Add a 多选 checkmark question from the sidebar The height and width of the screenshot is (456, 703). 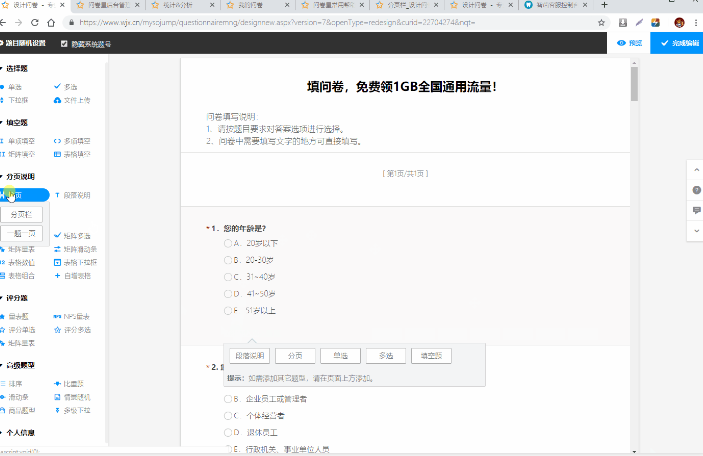tap(65, 87)
